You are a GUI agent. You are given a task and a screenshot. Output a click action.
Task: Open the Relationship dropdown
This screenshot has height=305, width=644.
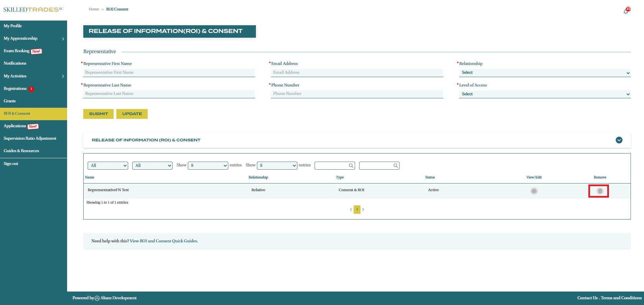click(545, 73)
